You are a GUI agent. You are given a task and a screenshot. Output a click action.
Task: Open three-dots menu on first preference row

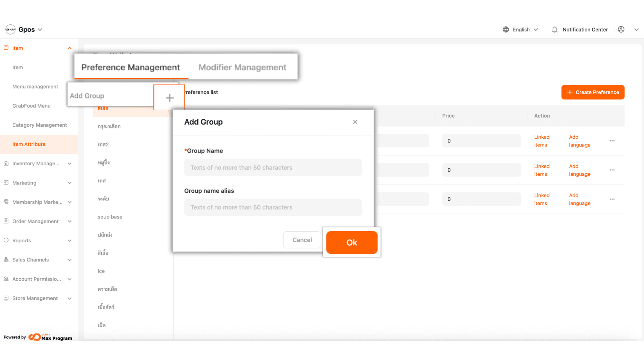pyautogui.click(x=612, y=141)
